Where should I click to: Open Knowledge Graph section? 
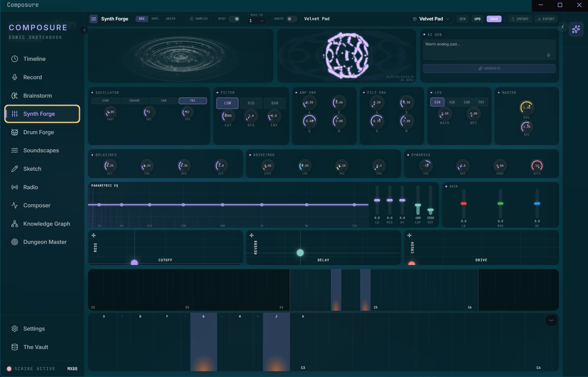[x=42, y=224]
